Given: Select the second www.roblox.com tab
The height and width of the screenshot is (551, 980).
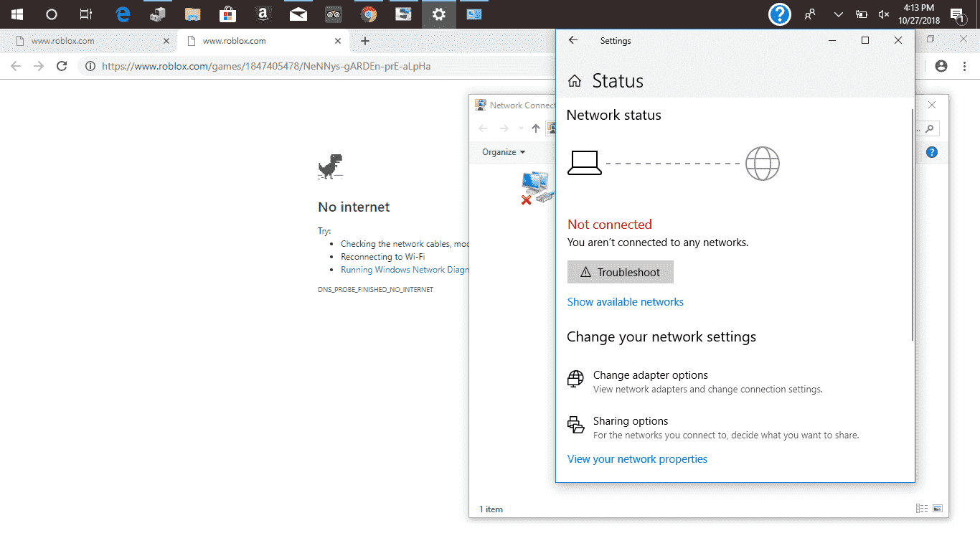Looking at the screenshot, I should [261, 41].
